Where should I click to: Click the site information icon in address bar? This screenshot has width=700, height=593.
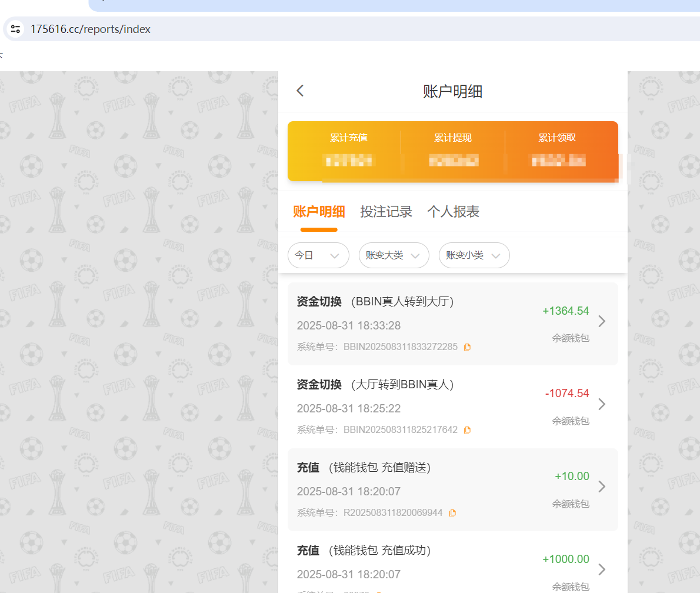[x=15, y=28]
